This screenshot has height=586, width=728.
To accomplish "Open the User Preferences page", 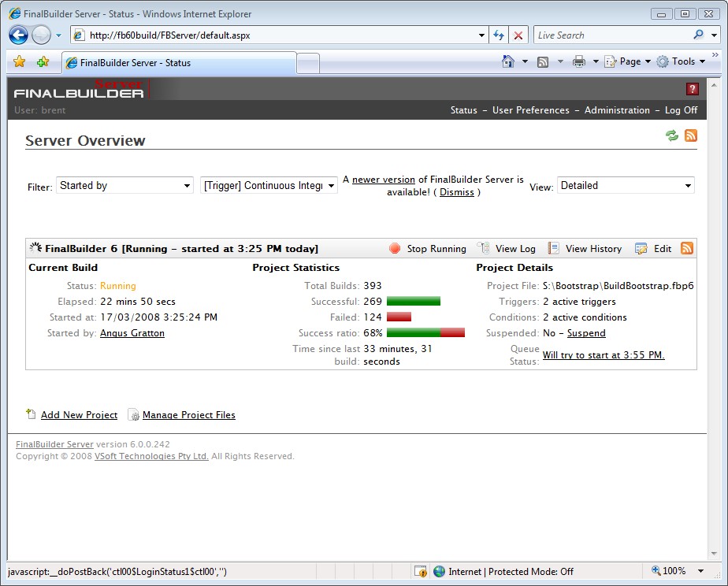I will click(x=531, y=110).
